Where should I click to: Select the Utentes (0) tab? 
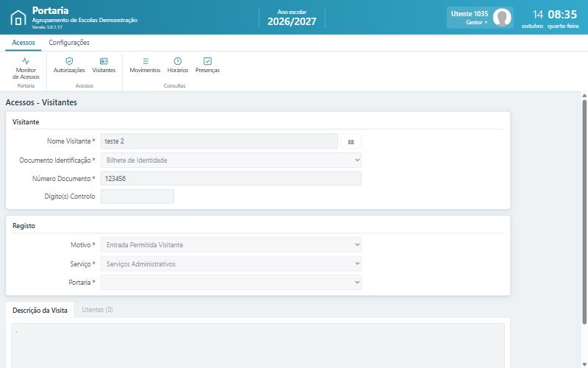[97, 310]
